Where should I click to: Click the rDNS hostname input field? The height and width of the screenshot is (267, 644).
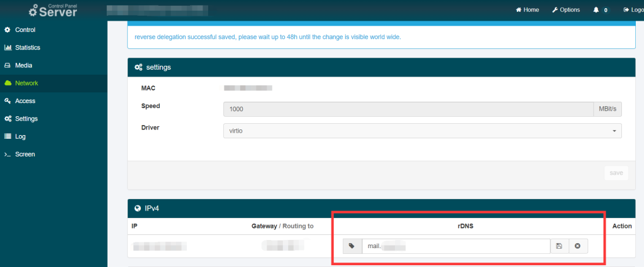click(x=456, y=246)
